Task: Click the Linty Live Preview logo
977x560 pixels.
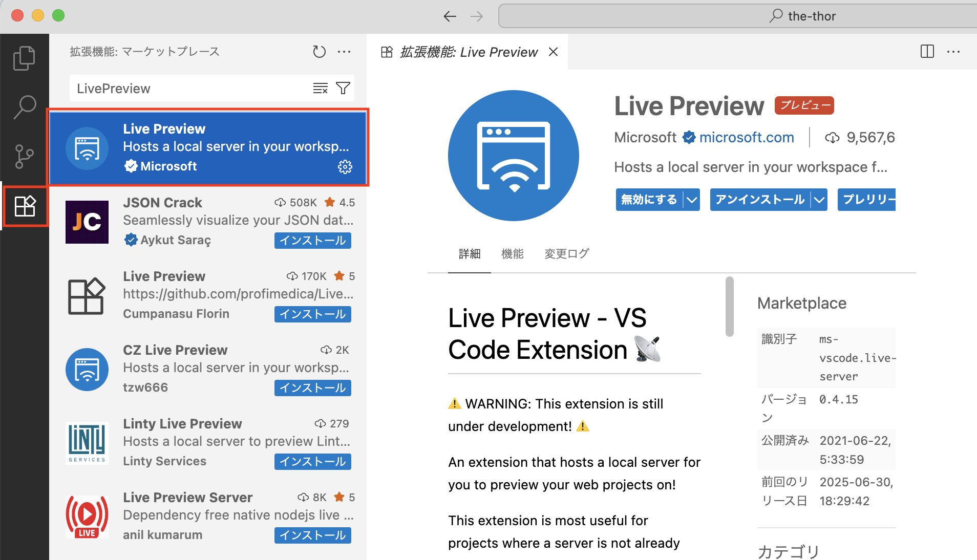Action: point(87,443)
